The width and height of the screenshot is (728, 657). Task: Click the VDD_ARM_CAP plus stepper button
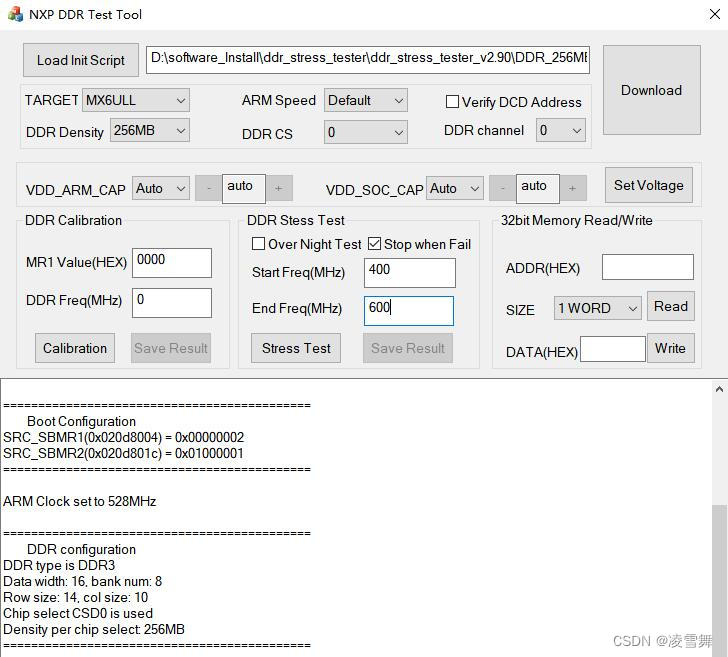pyautogui.click(x=279, y=189)
